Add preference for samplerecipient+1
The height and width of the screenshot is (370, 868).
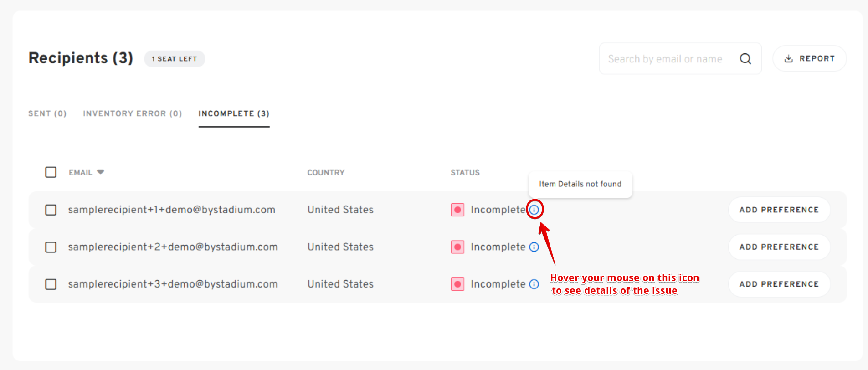pyautogui.click(x=779, y=210)
